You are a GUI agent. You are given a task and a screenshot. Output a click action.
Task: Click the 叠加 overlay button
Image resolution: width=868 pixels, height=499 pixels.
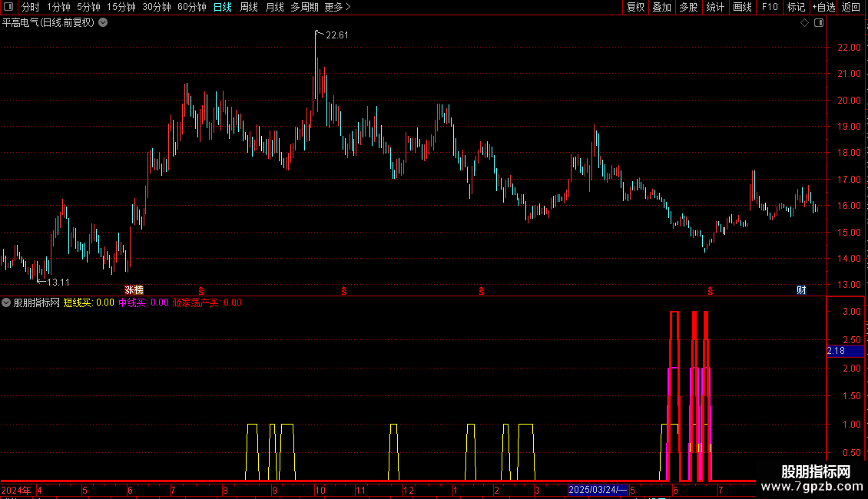click(661, 7)
